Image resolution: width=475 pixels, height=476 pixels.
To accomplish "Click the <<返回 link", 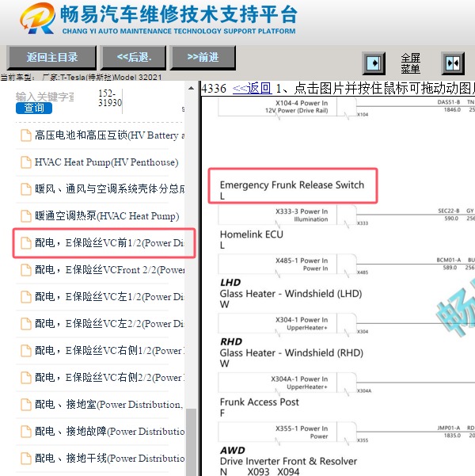I will [x=252, y=89].
